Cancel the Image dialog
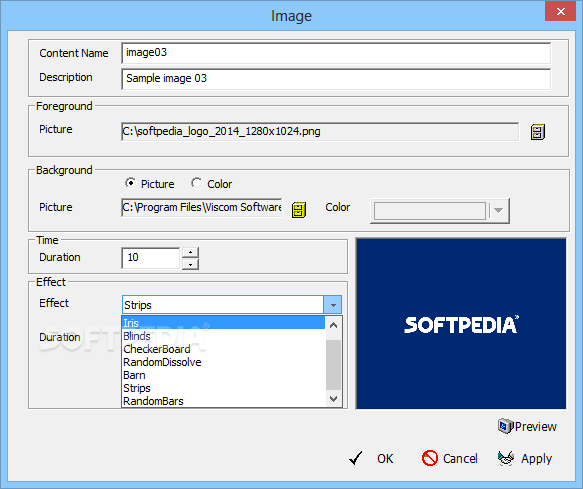Screen dimensions: 583x489 pyautogui.click(x=450, y=459)
